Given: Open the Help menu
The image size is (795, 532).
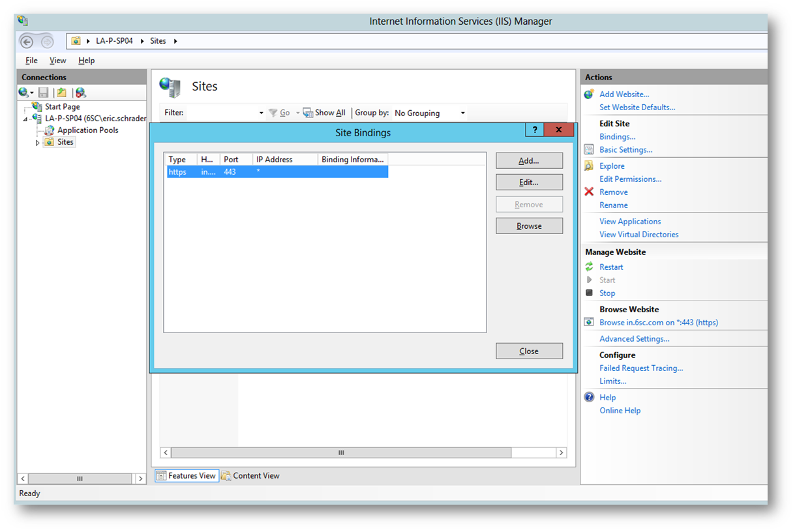Looking at the screenshot, I should click(x=86, y=60).
